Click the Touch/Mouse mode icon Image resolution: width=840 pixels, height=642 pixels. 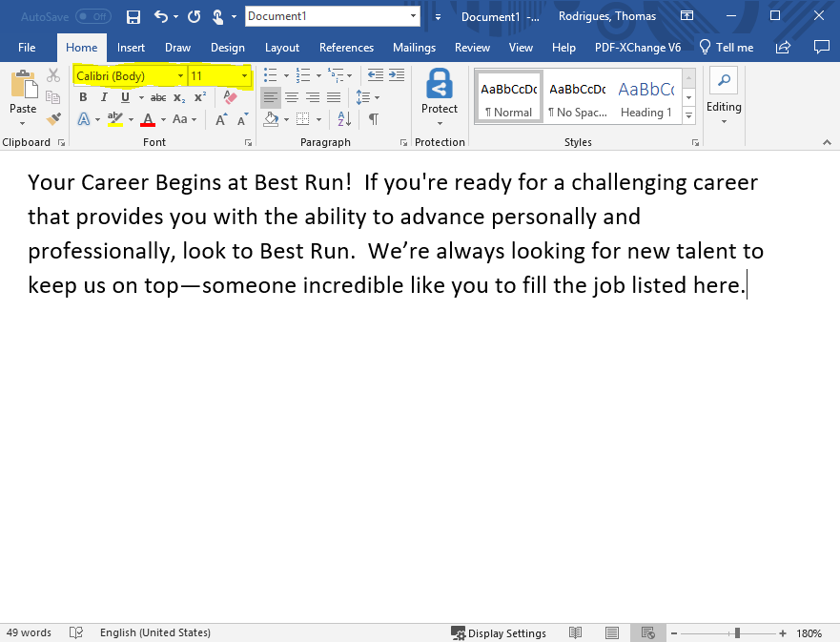(217, 16)
